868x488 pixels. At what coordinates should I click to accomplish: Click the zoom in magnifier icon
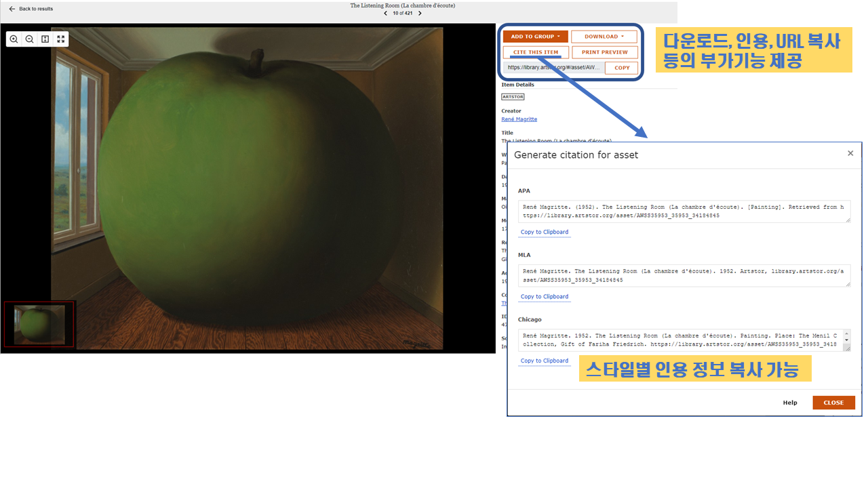point(14,39)
